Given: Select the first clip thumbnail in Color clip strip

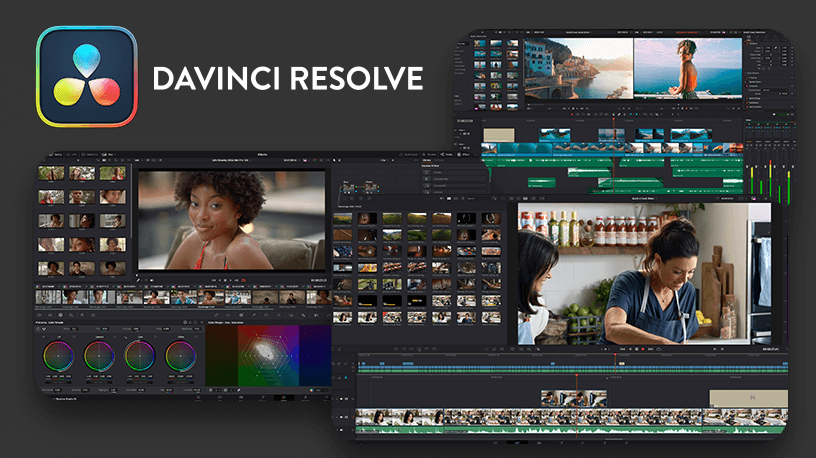Looking at the screenshot, I should (48, 297).
